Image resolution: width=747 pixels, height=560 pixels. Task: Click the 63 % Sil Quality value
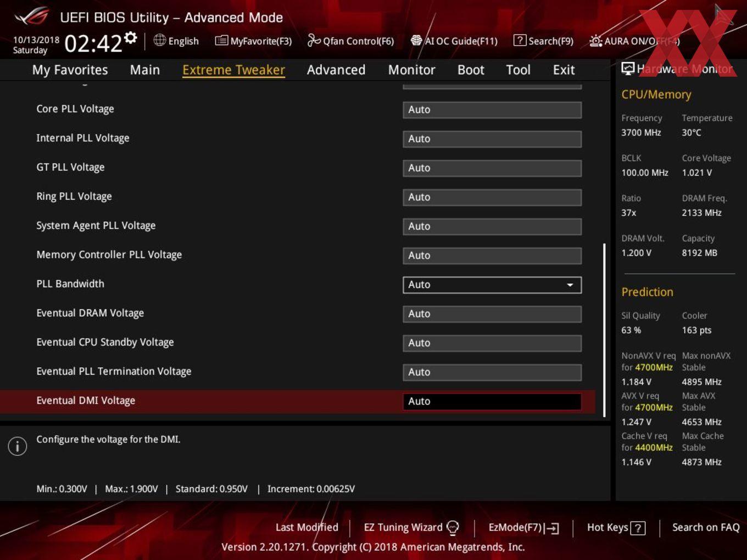(631, 330)
